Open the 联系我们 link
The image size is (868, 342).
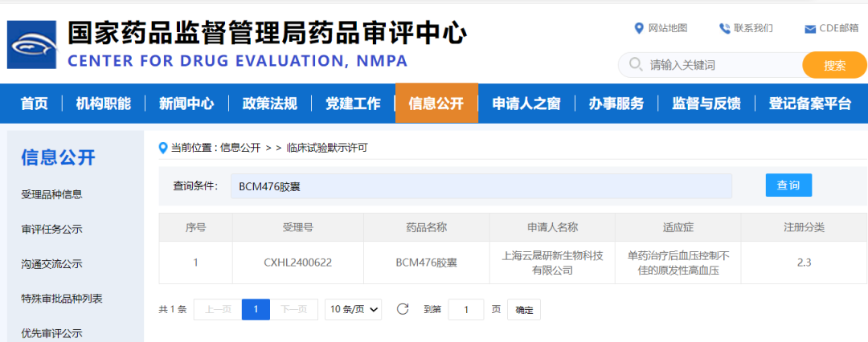[753, 28]
